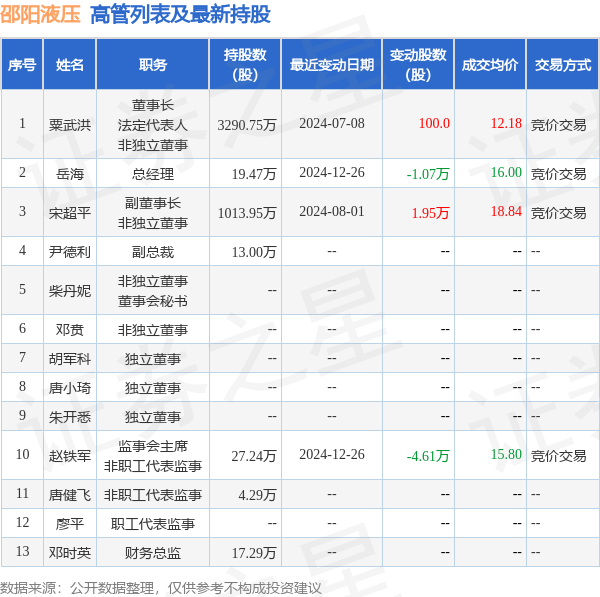Select the 持股数(股) column header
This screenshot has height=597, width=600.
244,65
